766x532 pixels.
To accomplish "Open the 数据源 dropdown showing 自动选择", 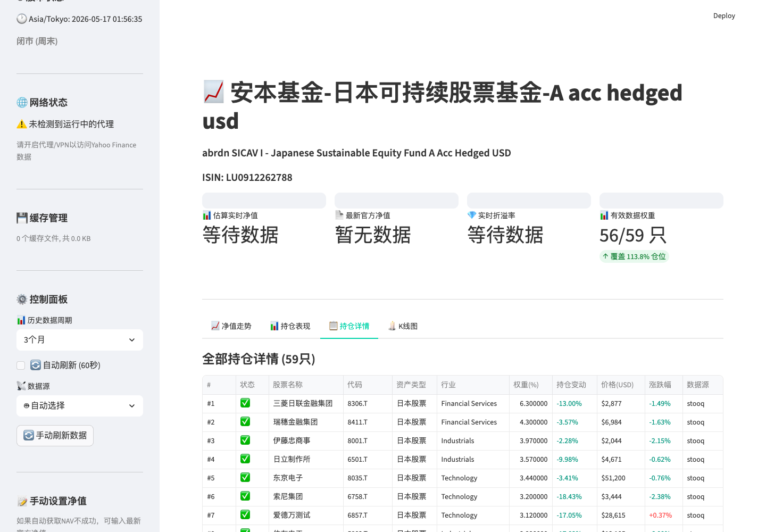I will pos(80,406).
